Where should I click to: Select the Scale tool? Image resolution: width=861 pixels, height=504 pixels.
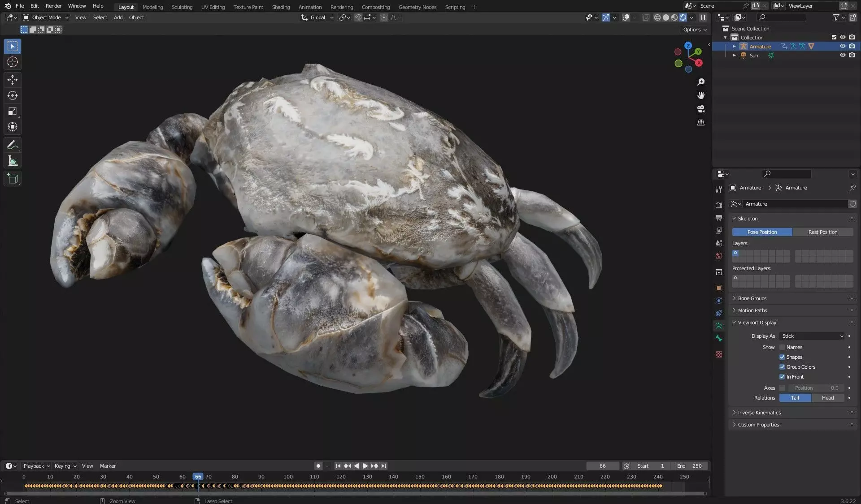[13, 111]
